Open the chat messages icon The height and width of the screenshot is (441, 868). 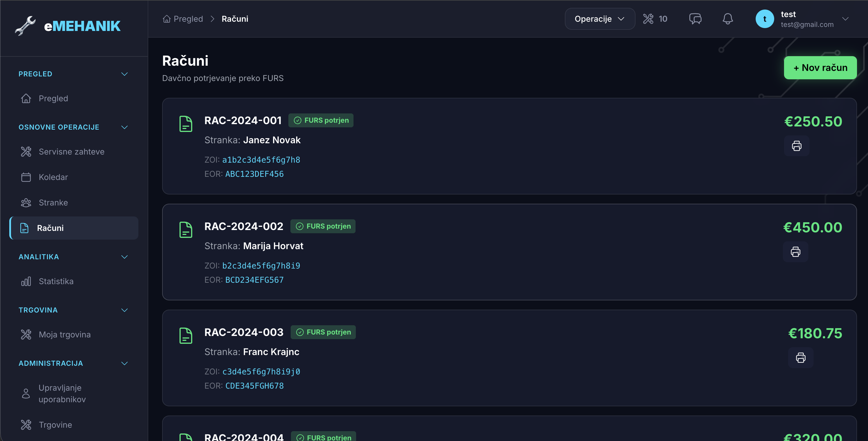[695, 19]
